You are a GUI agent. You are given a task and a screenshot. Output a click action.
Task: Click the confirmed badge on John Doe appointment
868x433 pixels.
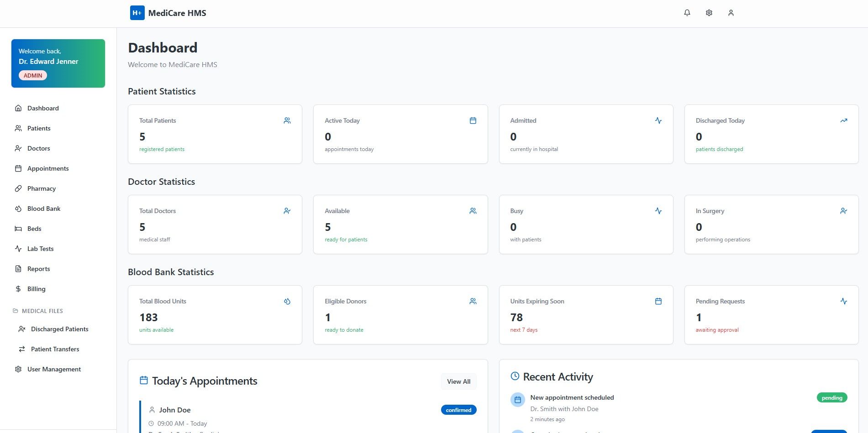click(x=458, y=410)
